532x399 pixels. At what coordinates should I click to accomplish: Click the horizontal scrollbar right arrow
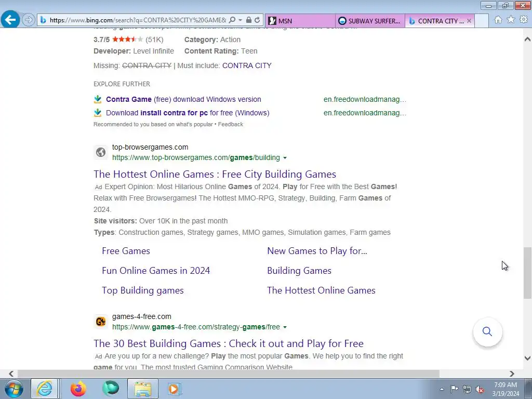[x=512, y=374]
